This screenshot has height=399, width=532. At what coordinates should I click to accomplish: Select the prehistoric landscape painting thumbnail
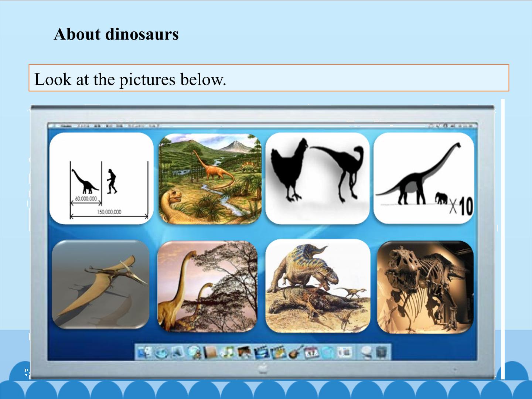(x=210, y=179)
